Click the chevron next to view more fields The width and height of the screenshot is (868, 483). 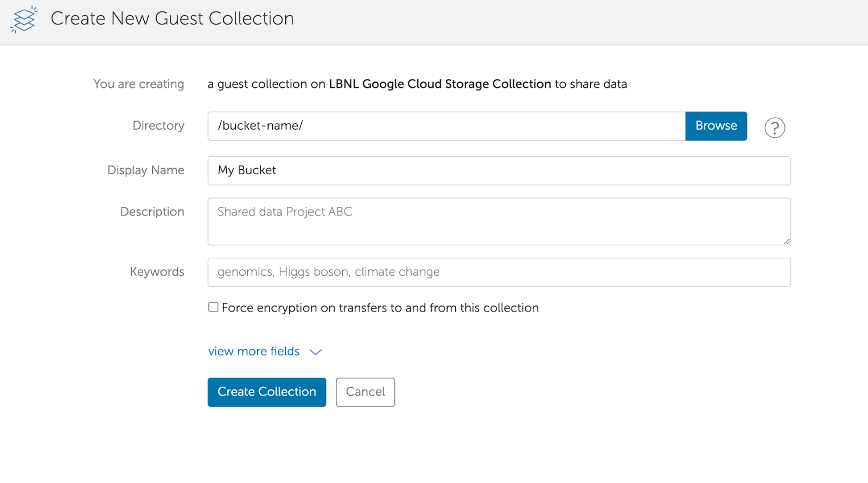tap(316, 352)
